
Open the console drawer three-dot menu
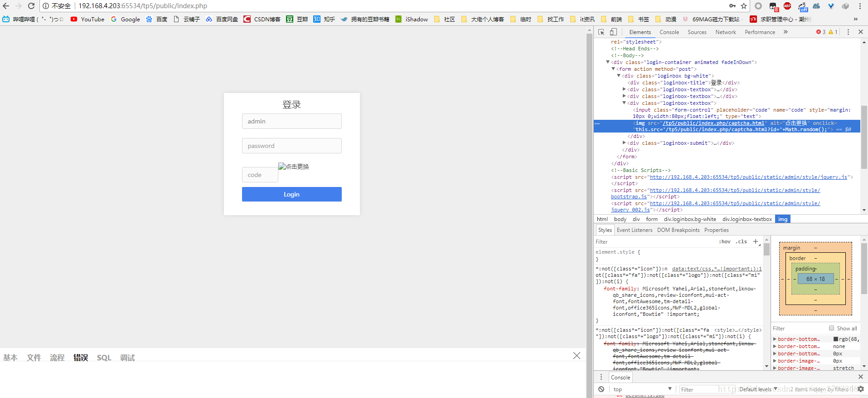[x=601, y=377]
